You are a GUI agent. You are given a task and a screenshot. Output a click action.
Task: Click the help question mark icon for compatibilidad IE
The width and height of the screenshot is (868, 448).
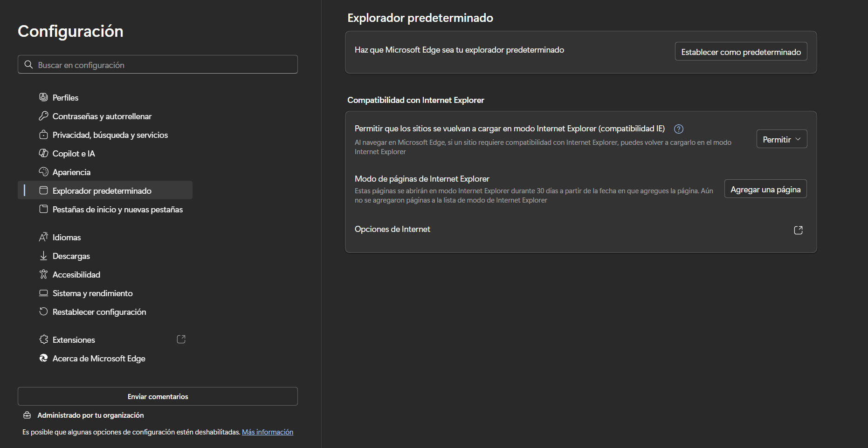679,129
